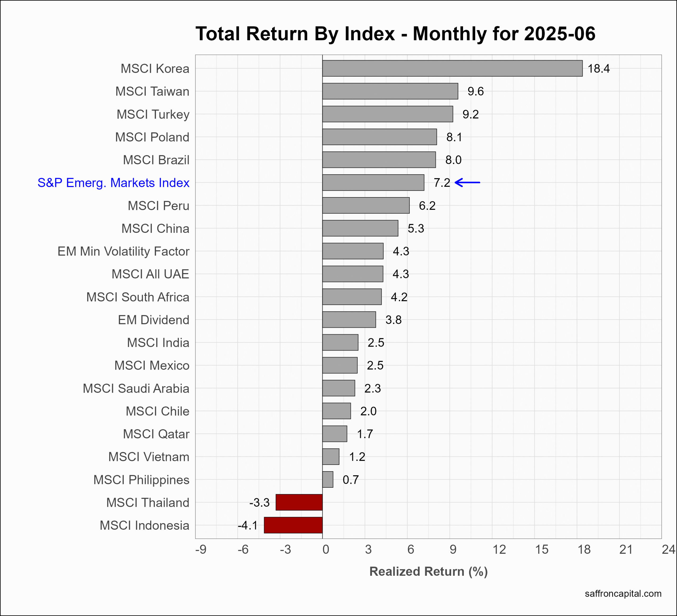This screenshot has height=616, width=677.
Task: Select the MSCI Philippines label
Action: (x=141, y=480)
